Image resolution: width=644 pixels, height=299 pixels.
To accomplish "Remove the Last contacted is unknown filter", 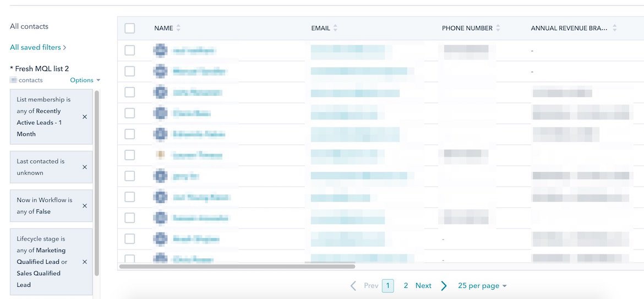I will click(84, 167).
